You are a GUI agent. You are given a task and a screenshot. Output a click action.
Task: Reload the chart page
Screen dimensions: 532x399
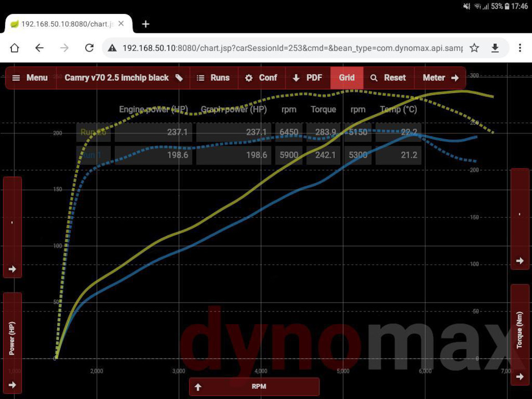[x=89, y=48]
